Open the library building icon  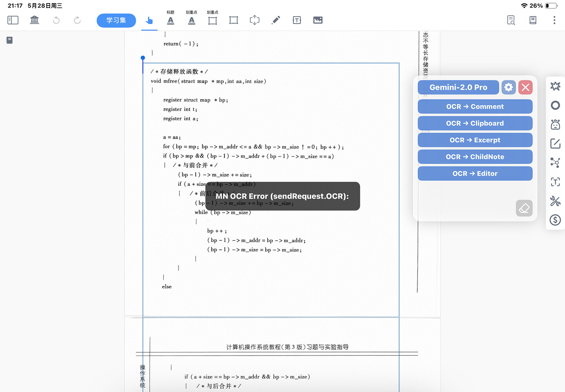[x=35, y=20]
